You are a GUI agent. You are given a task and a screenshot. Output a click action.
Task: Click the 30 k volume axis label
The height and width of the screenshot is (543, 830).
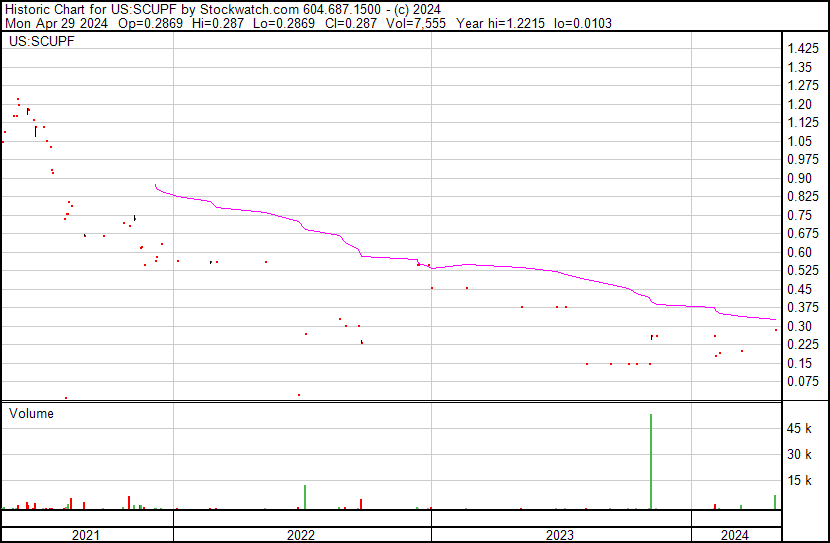point(800,455)
